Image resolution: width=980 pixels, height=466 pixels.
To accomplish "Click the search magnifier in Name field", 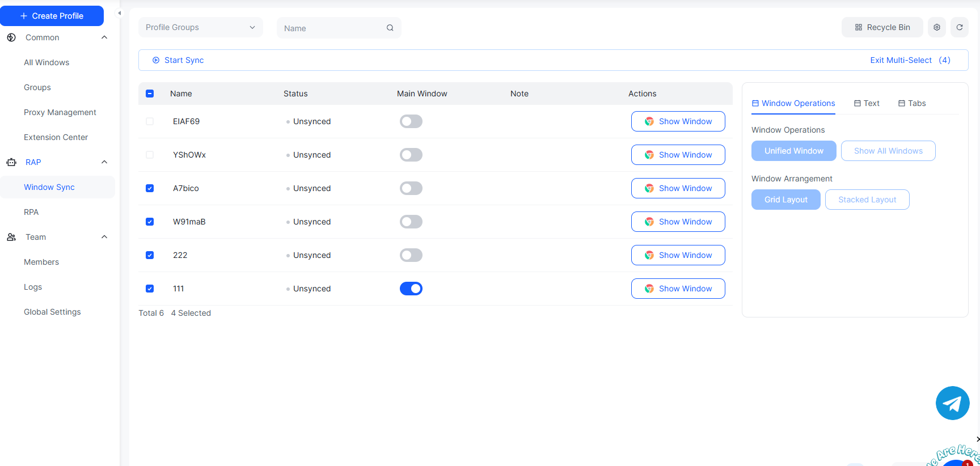I will click(390, 28).
